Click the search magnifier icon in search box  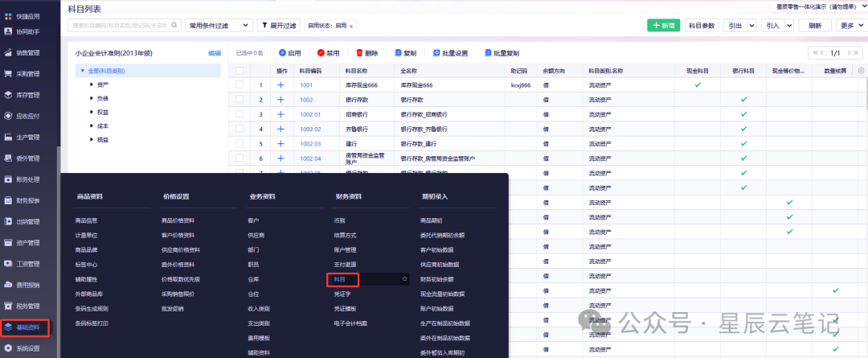(174, 26)
